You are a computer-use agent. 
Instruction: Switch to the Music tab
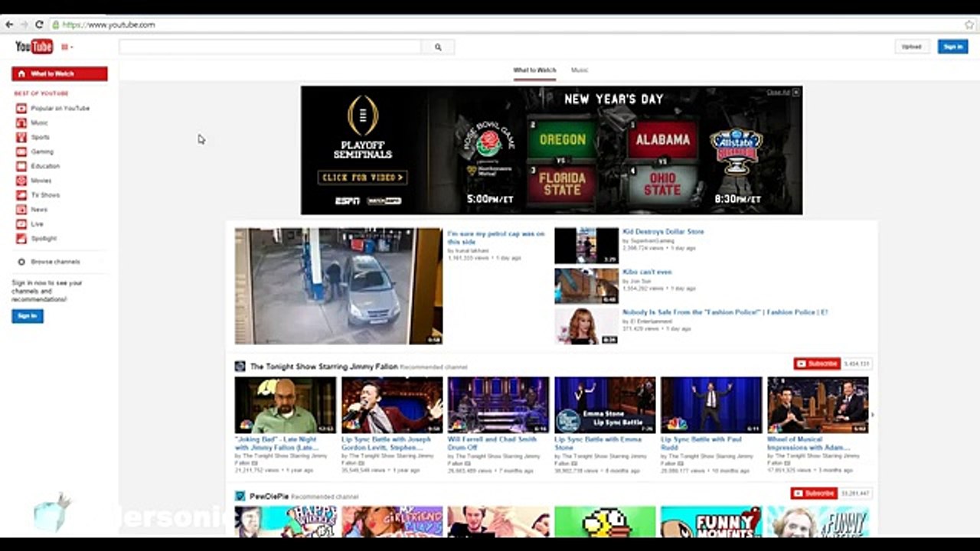tap(580, 70)
